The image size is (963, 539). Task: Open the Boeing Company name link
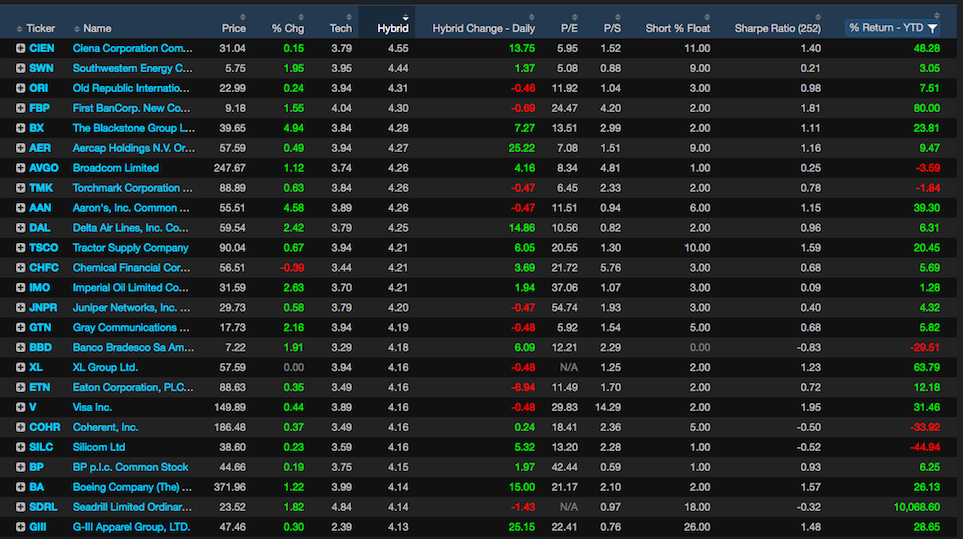[x=132, y=487]
